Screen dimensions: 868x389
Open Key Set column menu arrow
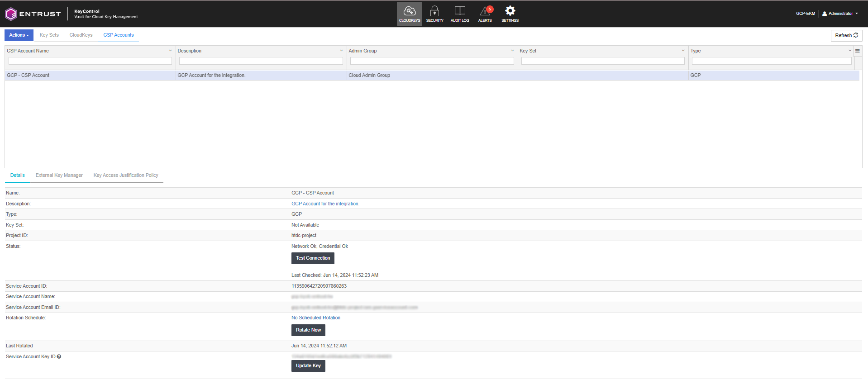click(683, 51)
